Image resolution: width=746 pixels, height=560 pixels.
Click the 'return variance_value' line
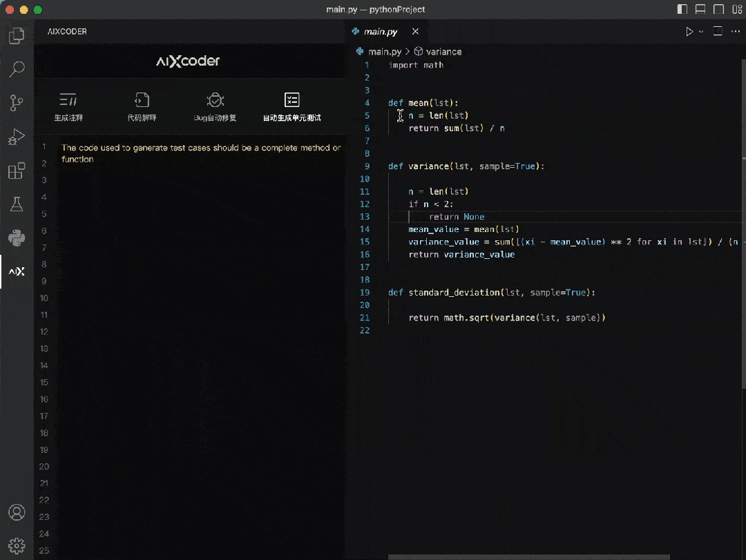461,255
